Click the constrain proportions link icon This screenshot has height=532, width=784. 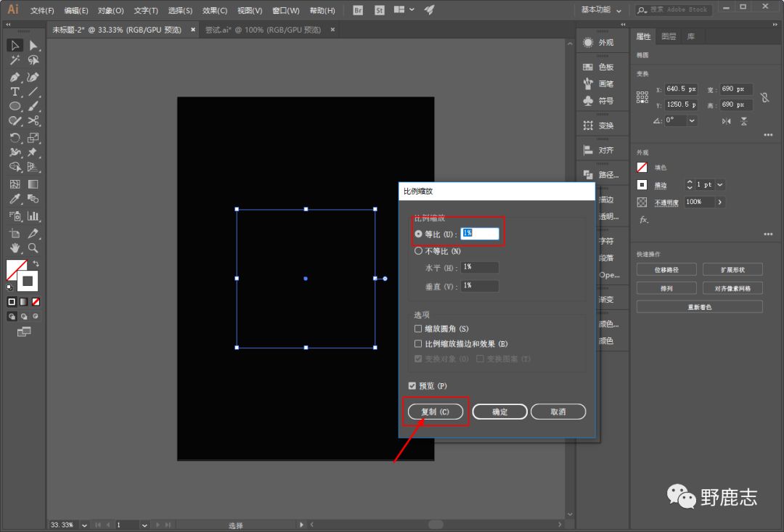coord(764,97)
